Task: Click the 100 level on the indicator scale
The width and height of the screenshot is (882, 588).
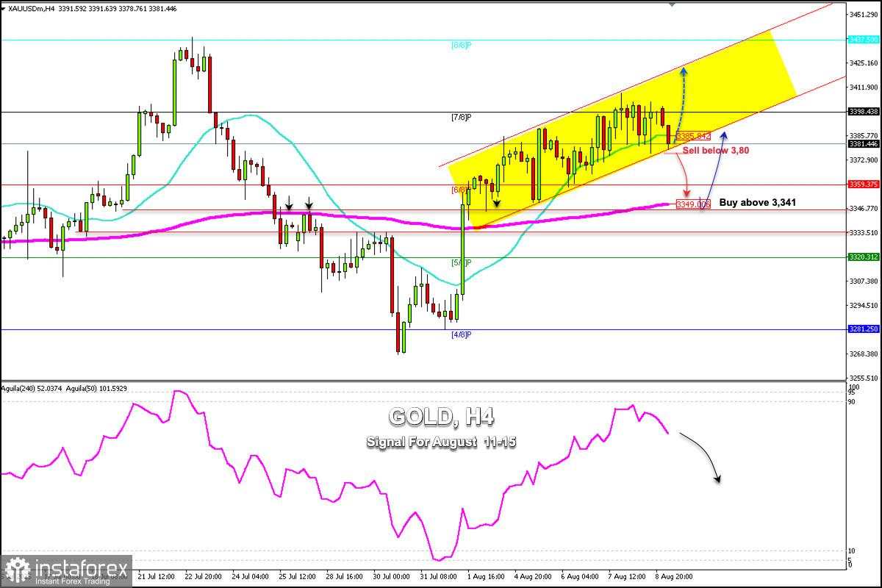Action: (x=855, y=387)
